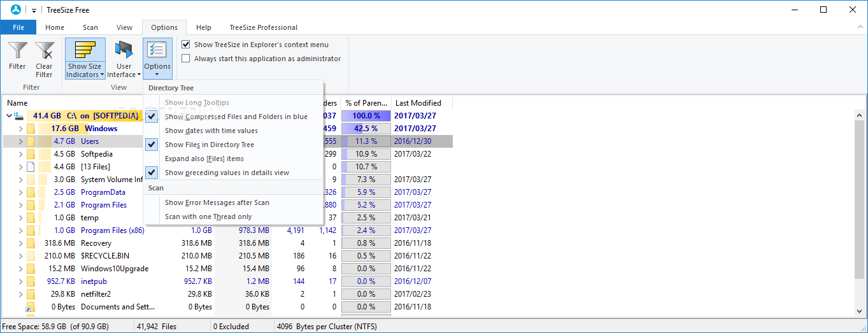Enable Expand also [Files] items

point(234,159)
